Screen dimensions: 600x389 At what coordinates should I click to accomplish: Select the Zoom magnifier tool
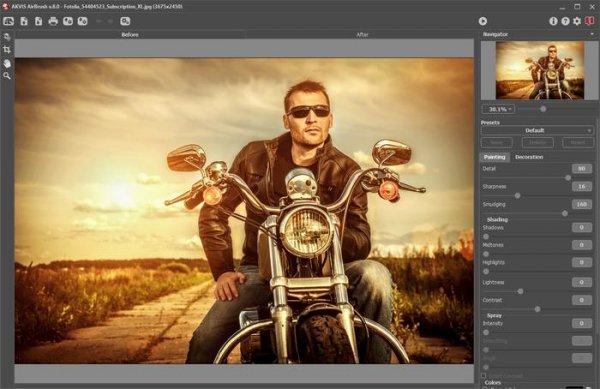coord(7,76)
